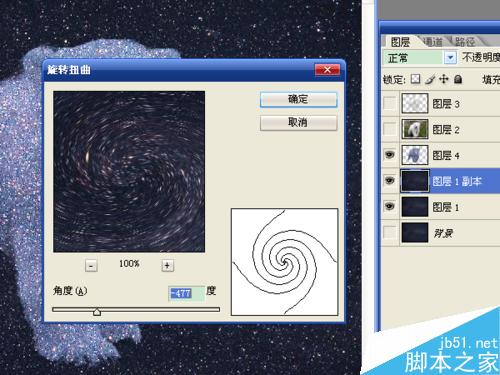Show 图层 2 via its visibility box
This screenshot has height=375, width=500.
coord(389,129)
